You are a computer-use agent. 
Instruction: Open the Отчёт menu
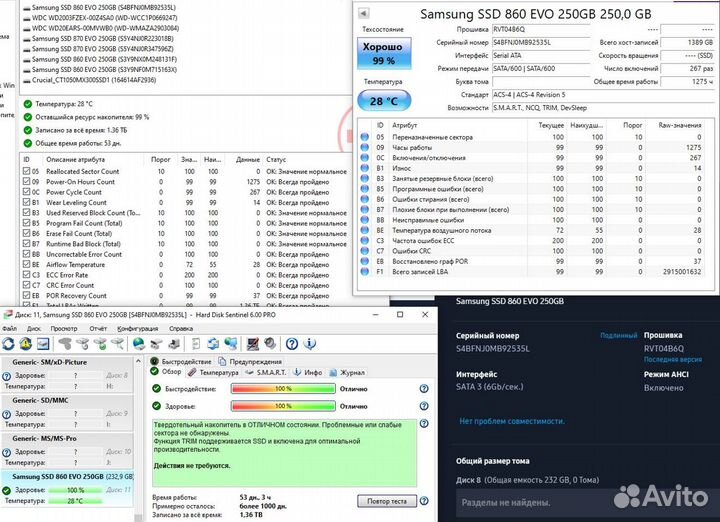98,328
